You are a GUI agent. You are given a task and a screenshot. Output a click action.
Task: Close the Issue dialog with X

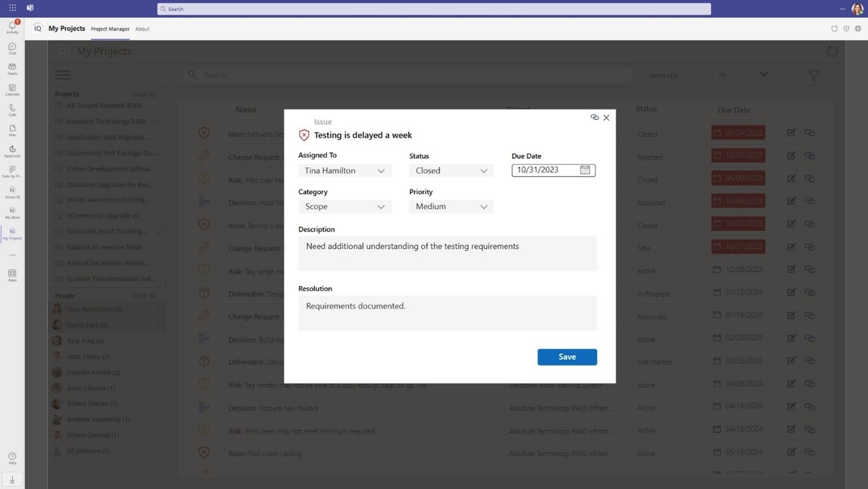(606, 118)
